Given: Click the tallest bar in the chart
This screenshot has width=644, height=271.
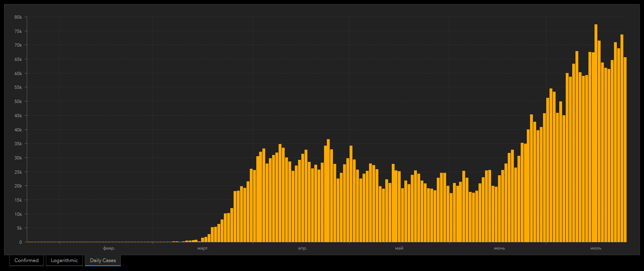Looking at the screenshot, I should tap(596, 133).
